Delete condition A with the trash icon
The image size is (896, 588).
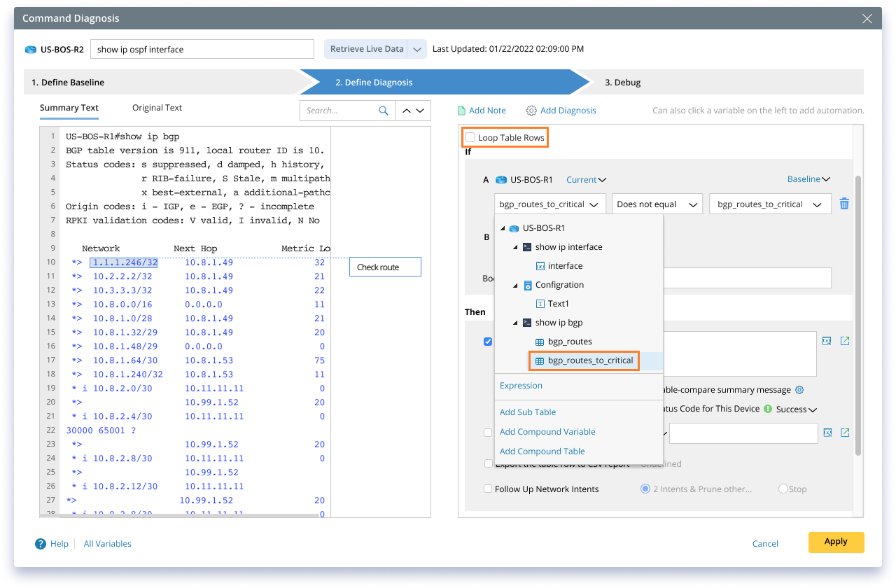click(844, 204)
